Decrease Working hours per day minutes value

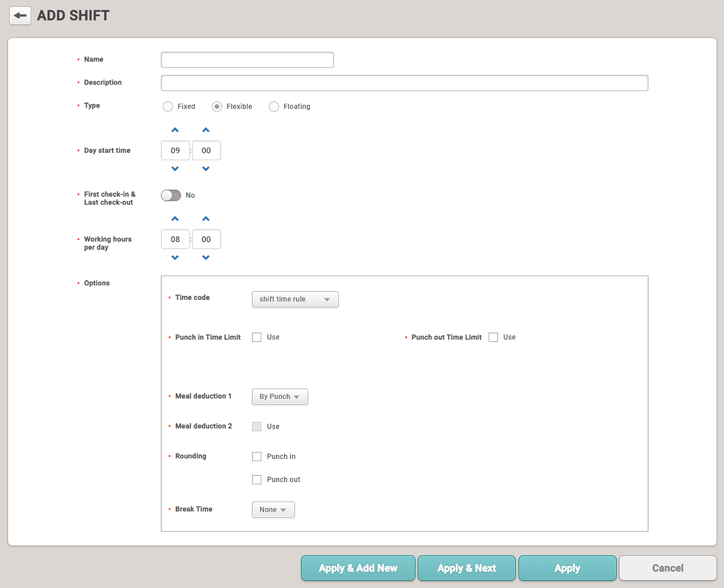coord(206,258)
